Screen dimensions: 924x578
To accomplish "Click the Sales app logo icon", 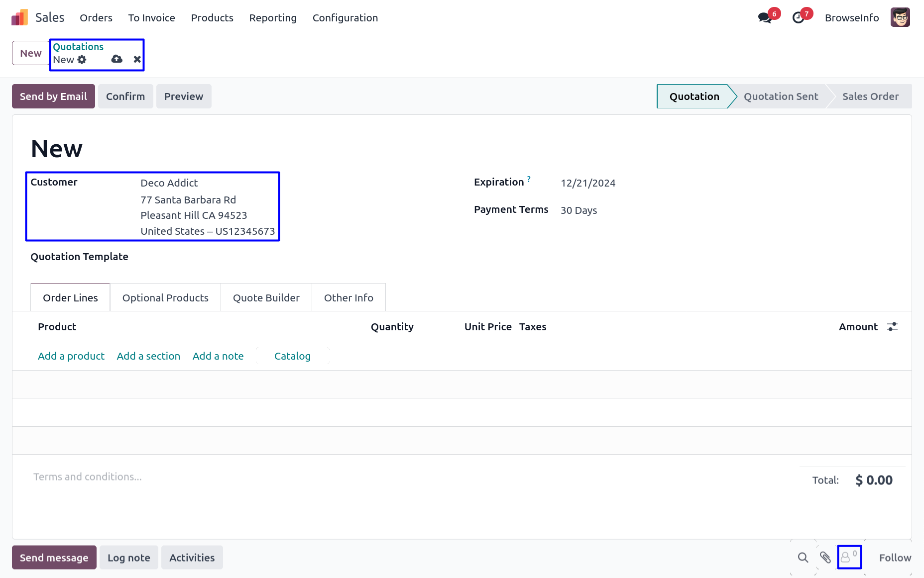I will [x=19, y=18].
